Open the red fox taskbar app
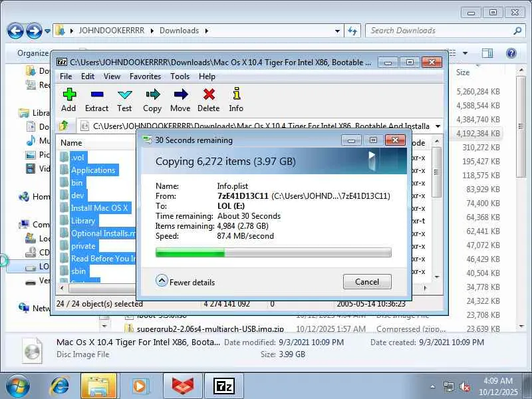 coord(183,386)
